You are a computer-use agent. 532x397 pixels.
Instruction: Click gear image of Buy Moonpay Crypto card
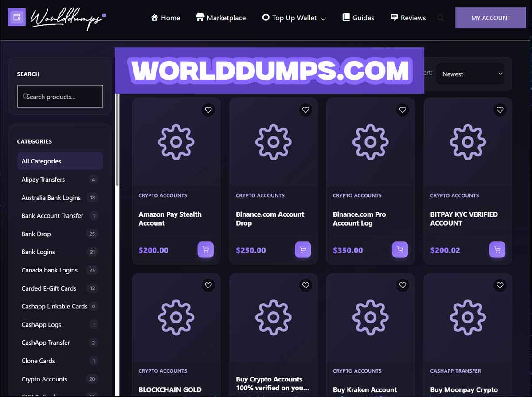[468, 317]
